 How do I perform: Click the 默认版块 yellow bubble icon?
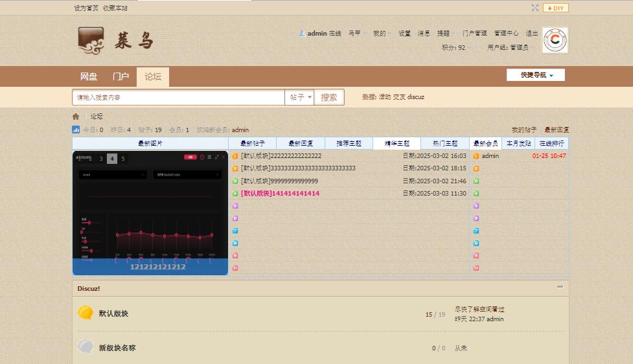pyautogui.click(x=85, y=313)
